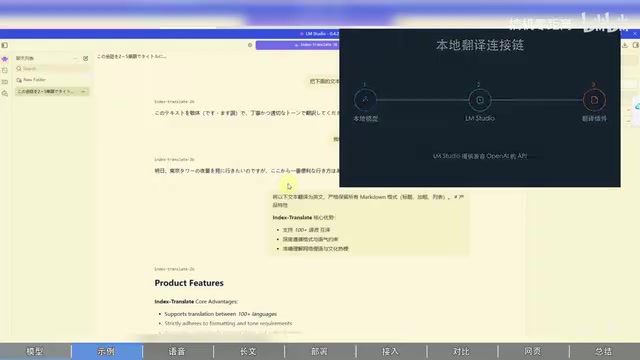Screen dimensions: 640x360
Task: Open the Index translate model selector
Action: tap(298, 45)
